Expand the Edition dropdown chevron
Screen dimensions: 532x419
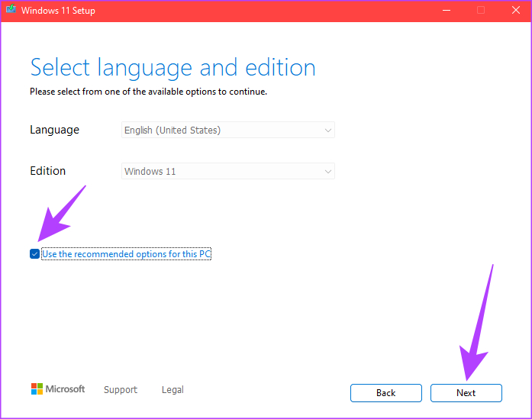coord(327,172)
